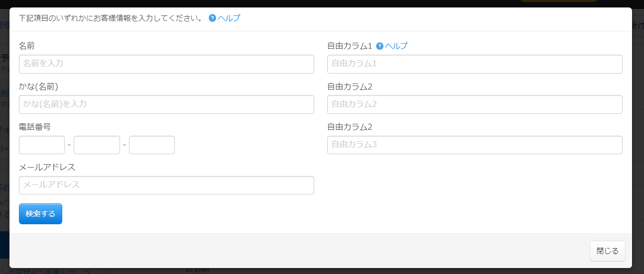Click the かな(名前) field label
The width and height of the screenshot is (644, 274).
coord(39,87)
